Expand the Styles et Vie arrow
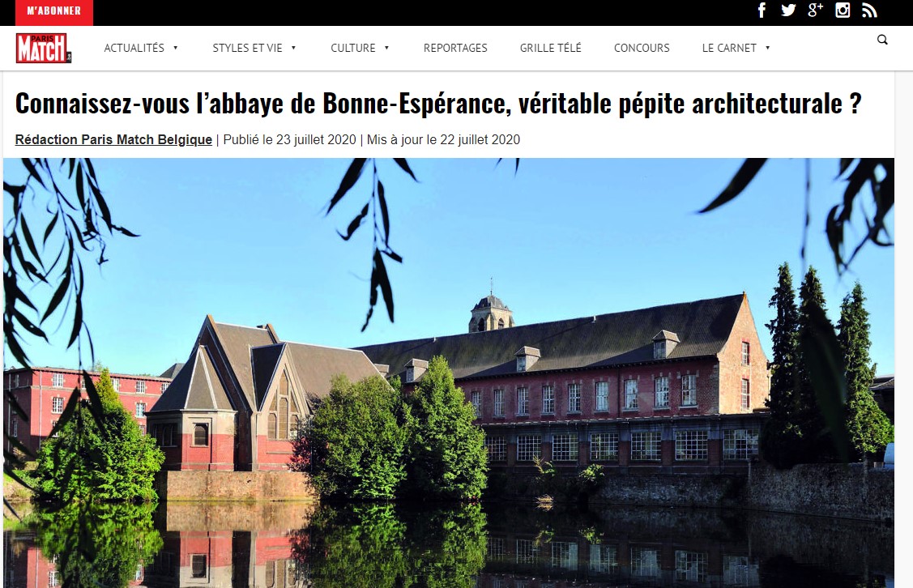The height and width of the screenshot is (588, 913). pos(293,48)
